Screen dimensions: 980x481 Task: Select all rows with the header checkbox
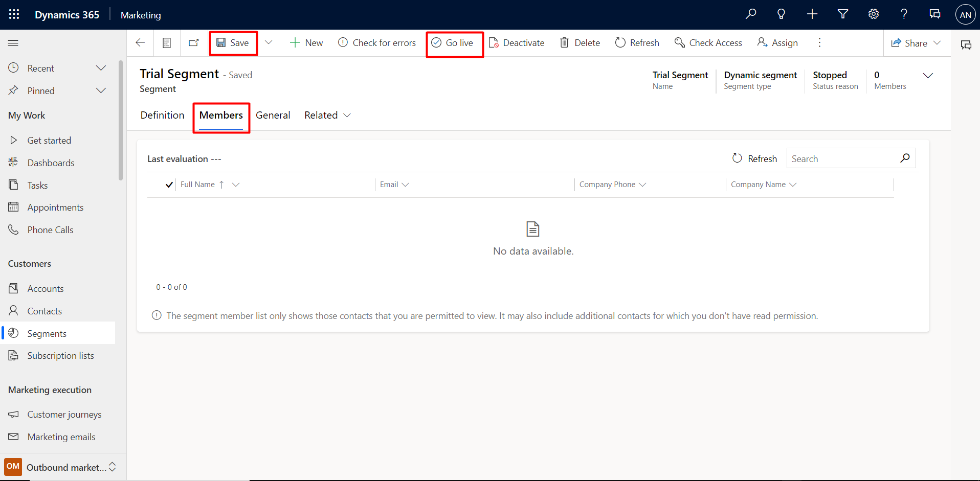(169, 185)
